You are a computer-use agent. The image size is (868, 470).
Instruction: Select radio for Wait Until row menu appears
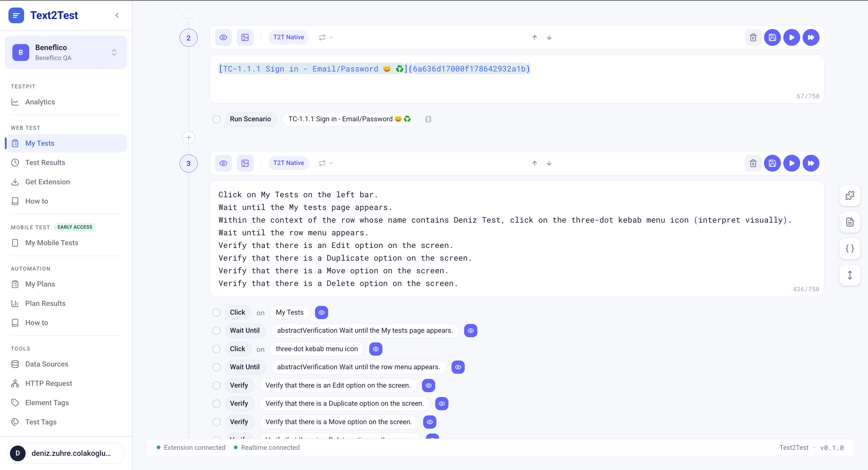coord(216,367)
